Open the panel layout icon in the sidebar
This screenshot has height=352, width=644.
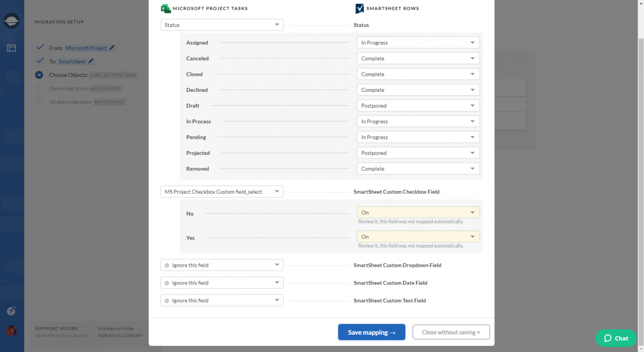pyautogui.click(x=12, y=47)
